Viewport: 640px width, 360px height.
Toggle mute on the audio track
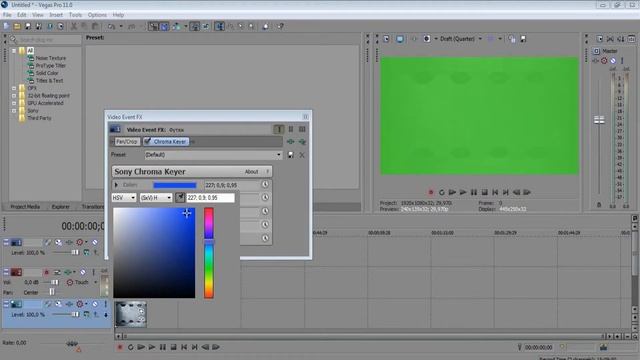[83, 272]
